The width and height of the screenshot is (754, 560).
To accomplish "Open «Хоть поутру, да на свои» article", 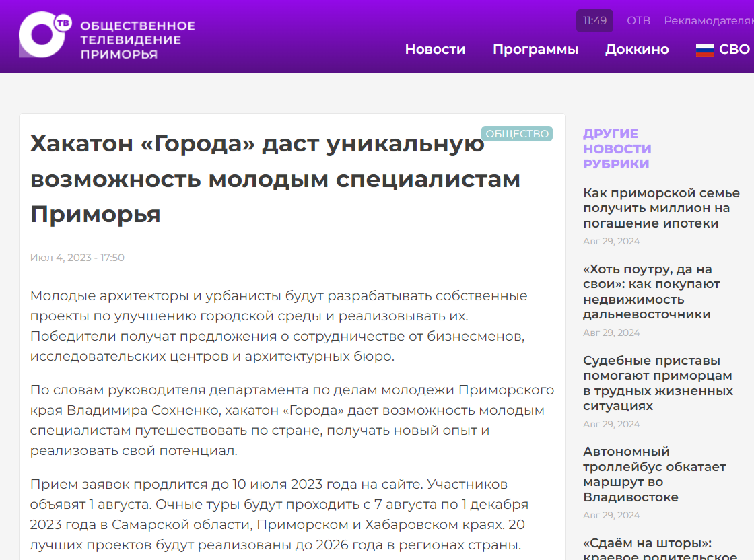I will [651, 291].
